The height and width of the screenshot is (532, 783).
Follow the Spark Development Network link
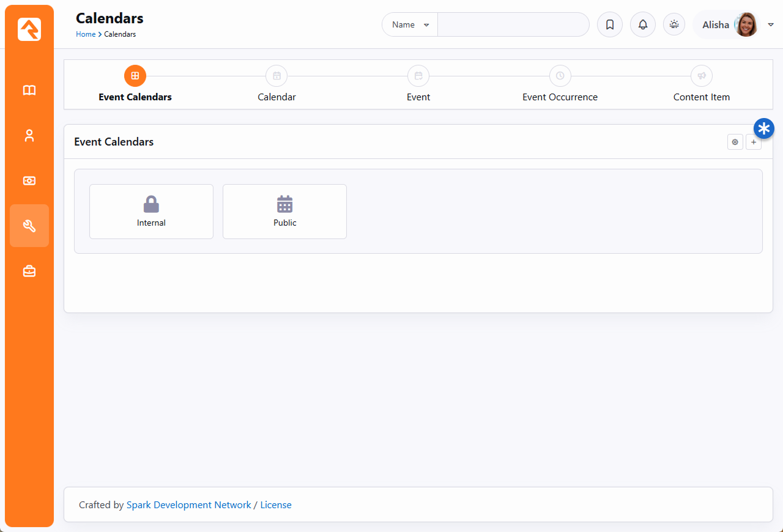188,505
